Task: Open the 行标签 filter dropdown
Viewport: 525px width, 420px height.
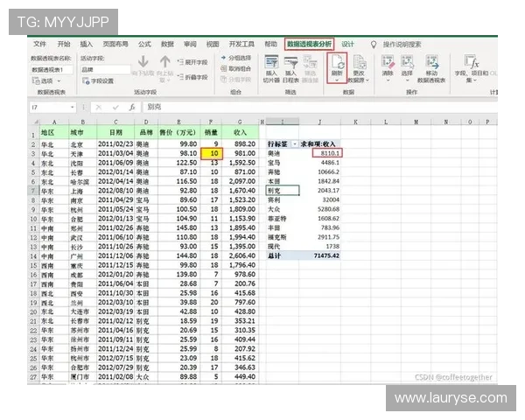Action: pos(295,144)
